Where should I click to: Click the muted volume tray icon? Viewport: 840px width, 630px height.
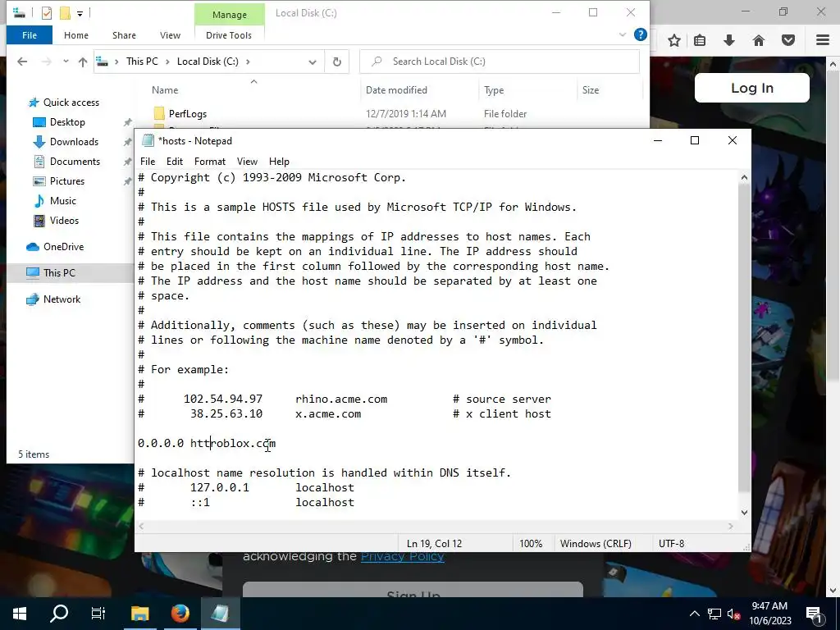pyautogui.click(x=733, y=614)
